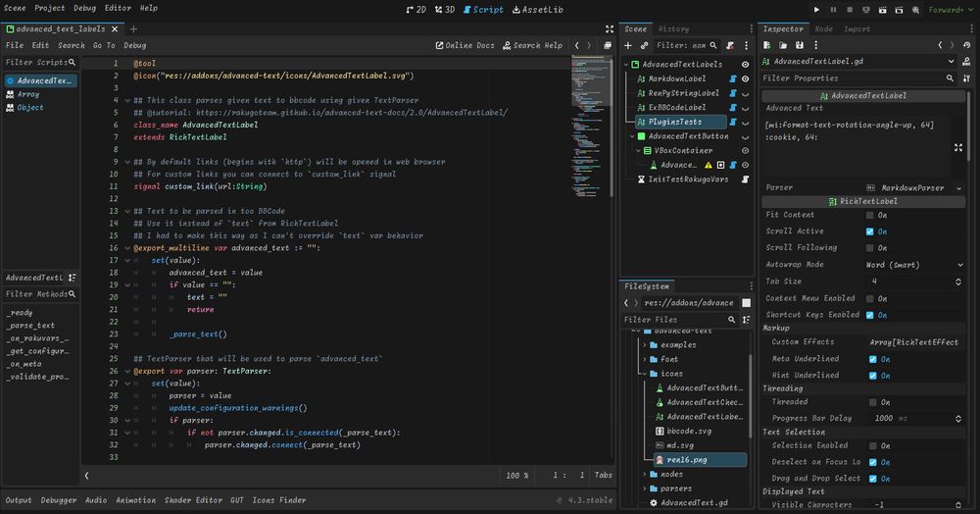The image size is (980, 514).
Task: Open the Editor menu in top bar
Action: [x=118, y=8]
